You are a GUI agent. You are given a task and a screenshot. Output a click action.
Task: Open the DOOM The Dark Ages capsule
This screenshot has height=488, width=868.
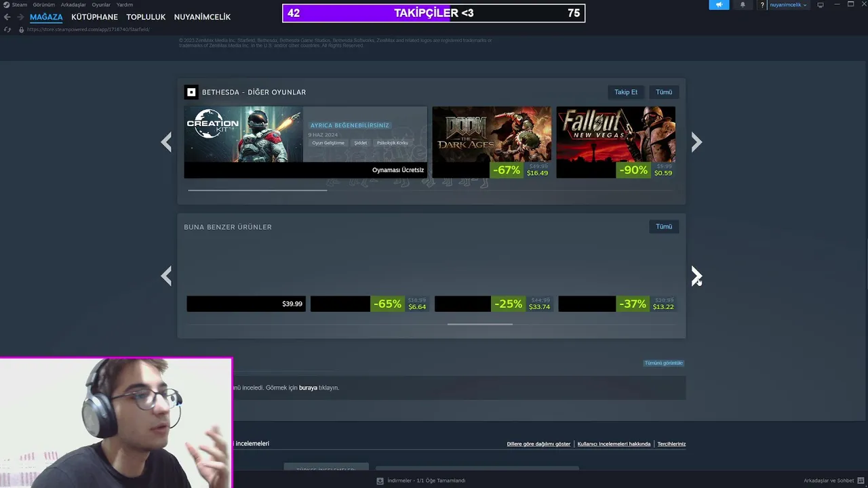492,142
